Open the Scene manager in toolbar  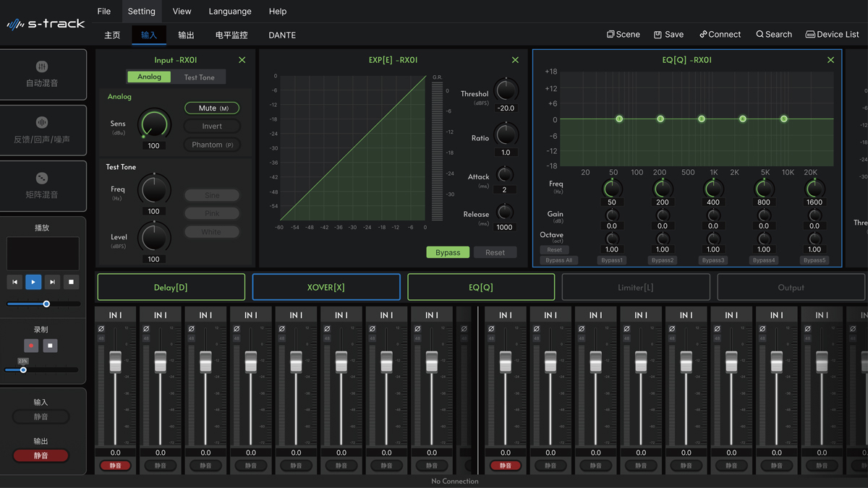pos(623,34)
